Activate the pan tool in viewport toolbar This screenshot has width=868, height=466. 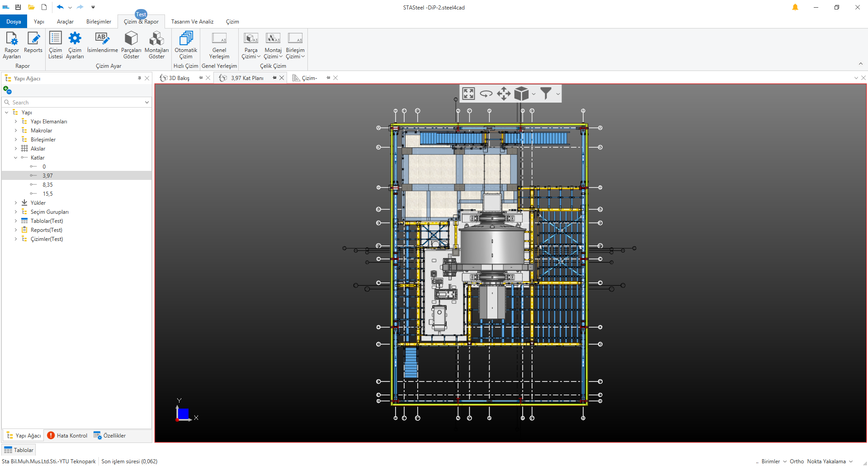pyautogui.click(x=504, y=94)
